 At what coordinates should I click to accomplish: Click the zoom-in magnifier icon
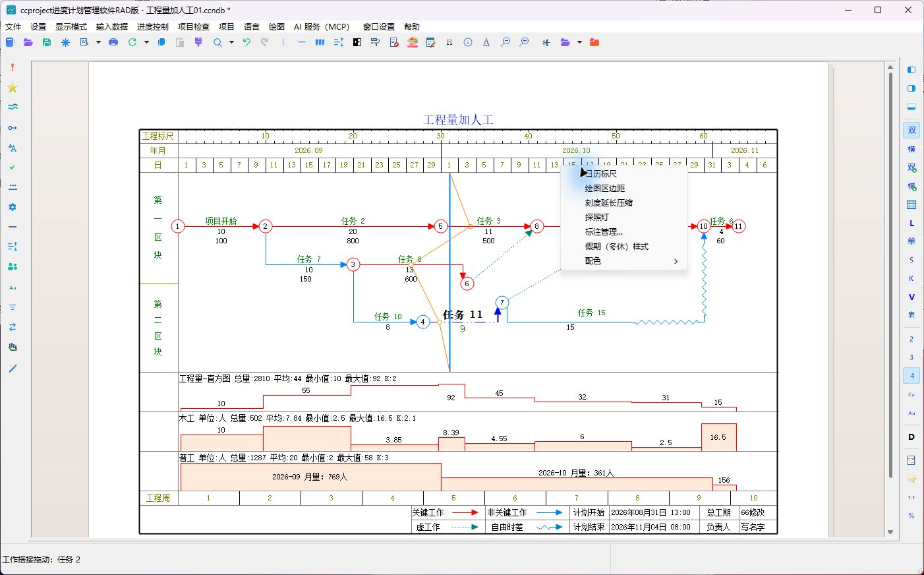(524, 42)
